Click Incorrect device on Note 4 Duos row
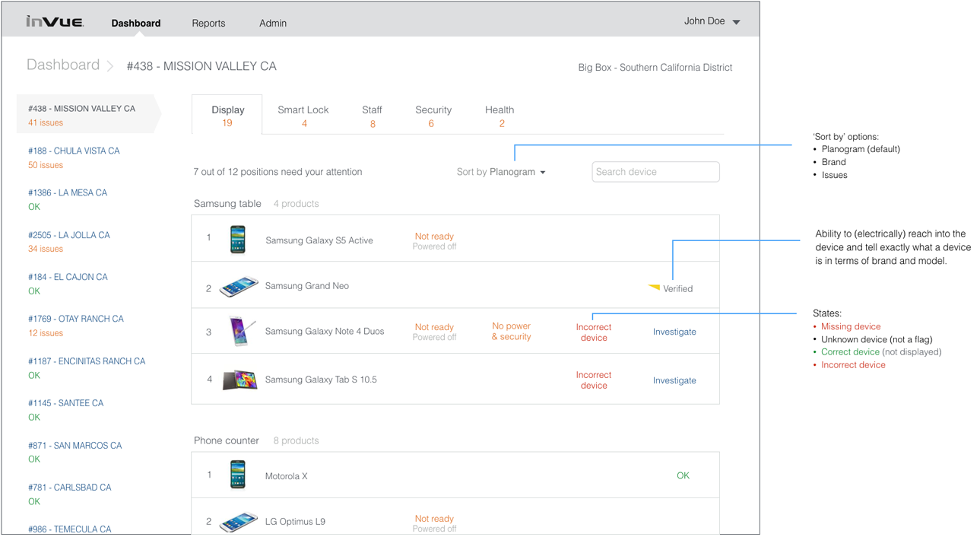Screen dimensions: 980x537 (594, 332)
